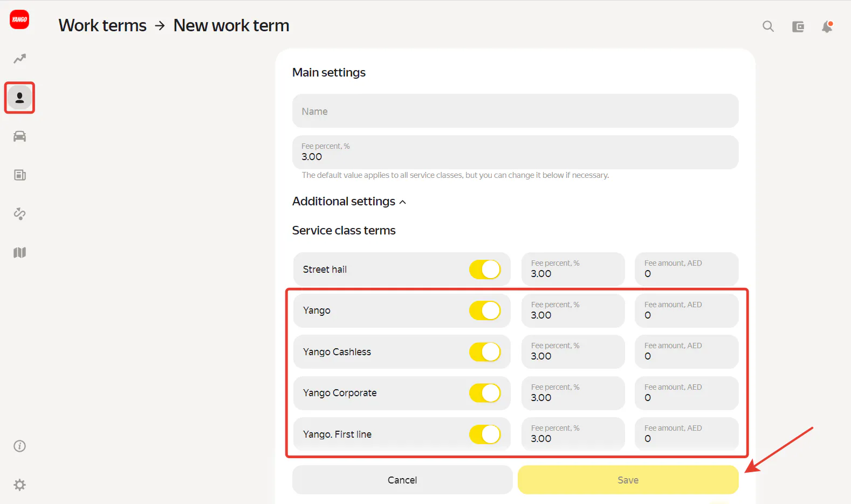Select the Main settings heading

pos(329,73)
